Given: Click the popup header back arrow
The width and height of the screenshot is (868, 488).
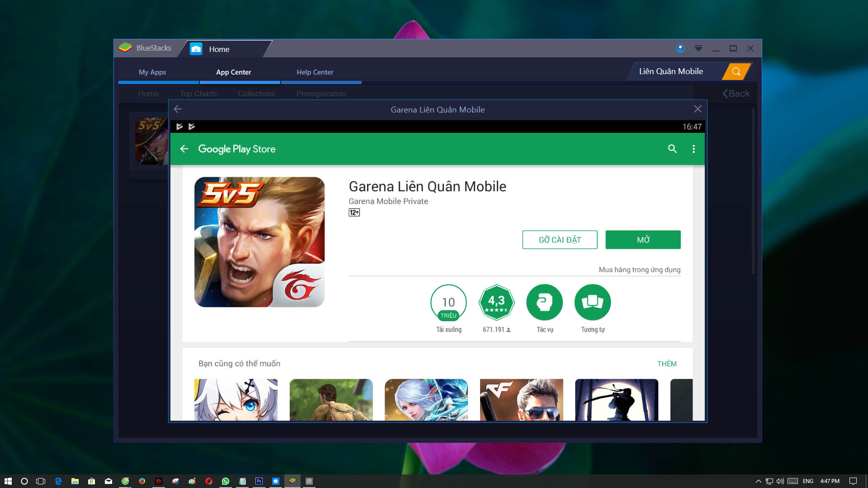Looking at the screenshot, I should coord(178,109).
